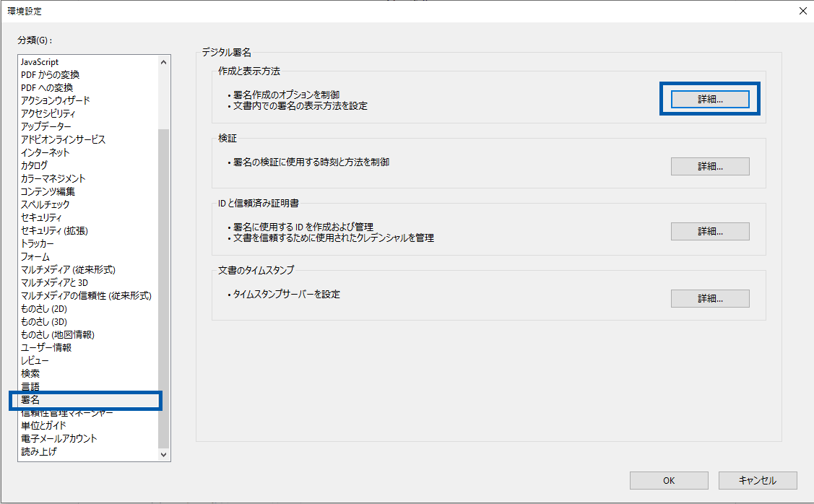The image size is (814, 504).
Task: Click the category list scroll-up arrow
Action: coord(163,62)
